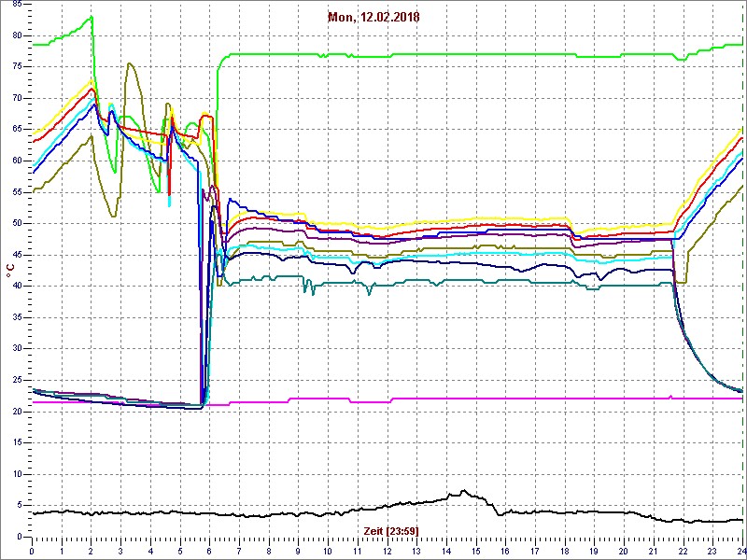Select the 50 label on temperature axis
747x560 pixels.
pyautogui.click(x=17, y=223)
